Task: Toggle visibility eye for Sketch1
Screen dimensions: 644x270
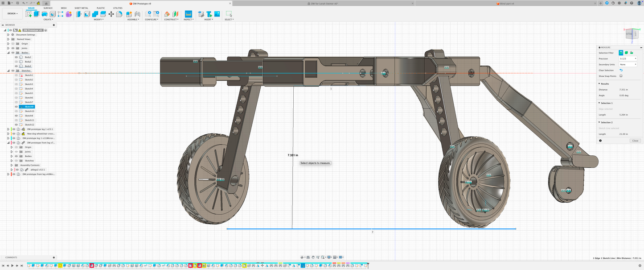Action: tap(16, 75)
